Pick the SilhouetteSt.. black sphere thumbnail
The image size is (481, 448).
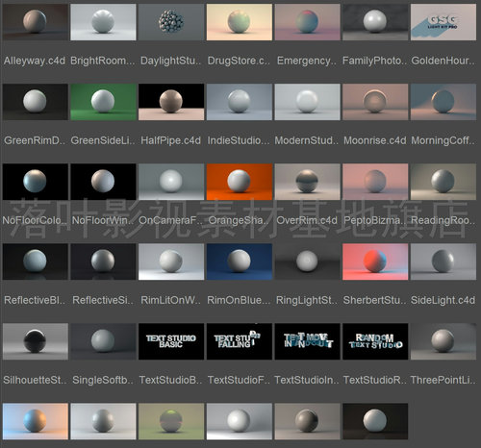click(x=36, y=341)
